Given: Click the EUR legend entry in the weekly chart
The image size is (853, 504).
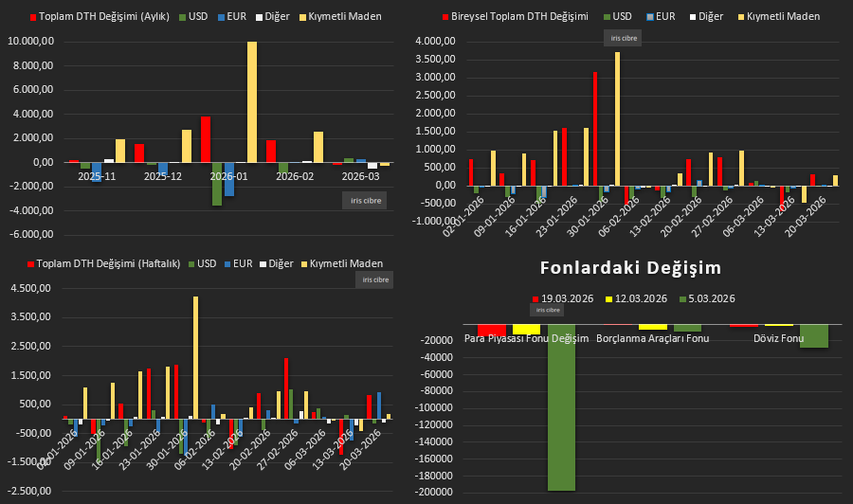Looking at the screenshot, I should pos(238,263).
